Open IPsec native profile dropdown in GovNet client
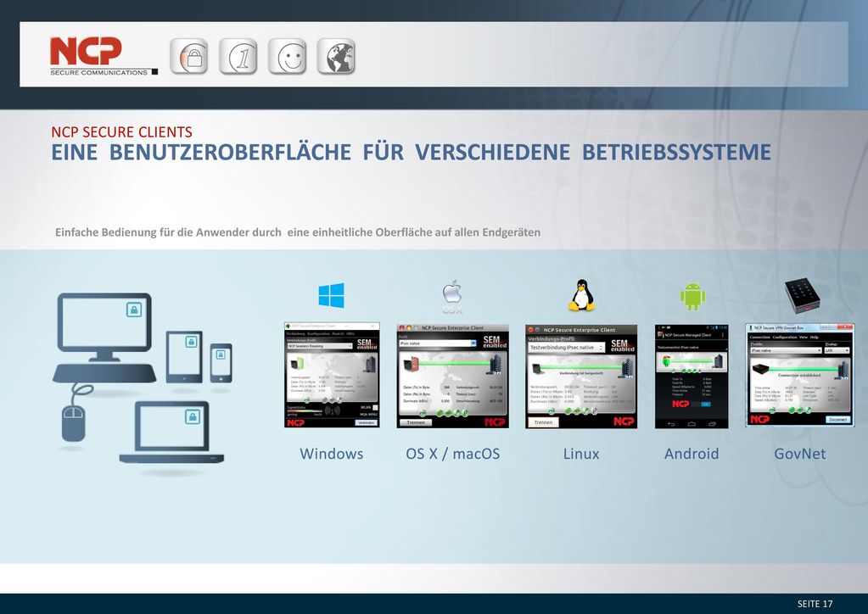868x614 pixels. pos(786,350)
